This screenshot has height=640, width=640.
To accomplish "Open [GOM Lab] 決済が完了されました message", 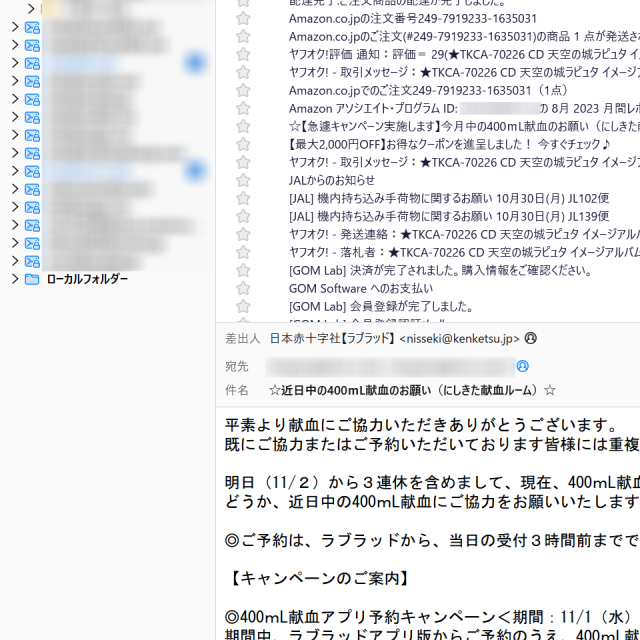I will 440,270.
